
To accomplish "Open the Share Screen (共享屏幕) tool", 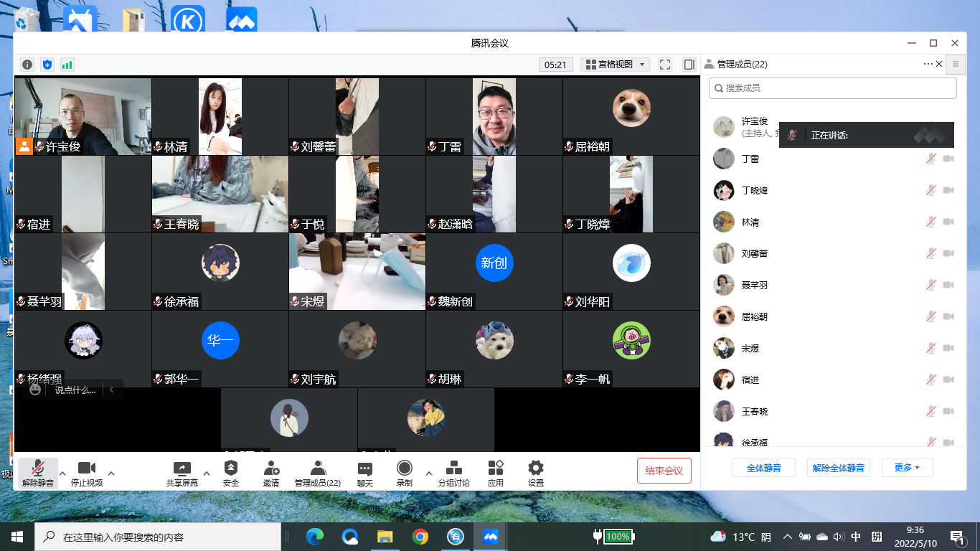I will [182, 474].
